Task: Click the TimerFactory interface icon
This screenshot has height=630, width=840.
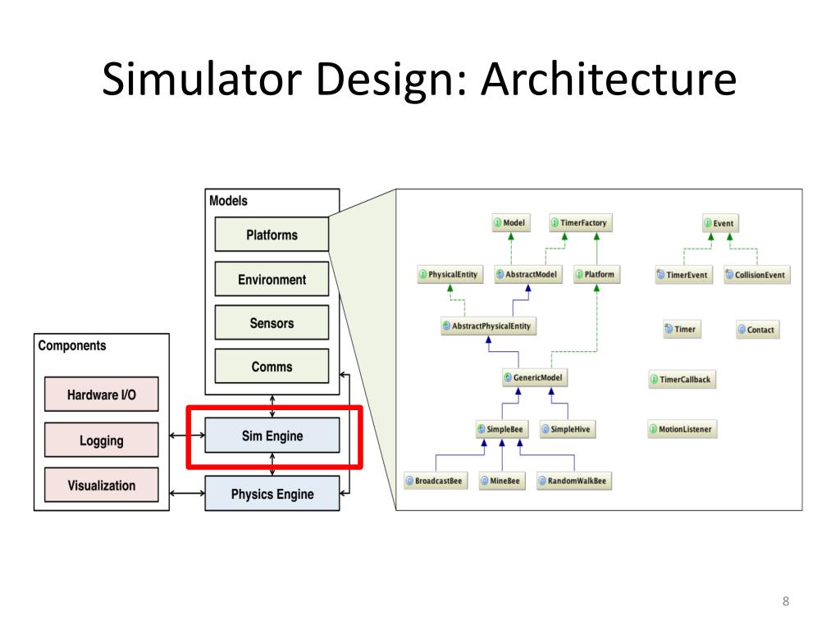Action: (555, 223)
